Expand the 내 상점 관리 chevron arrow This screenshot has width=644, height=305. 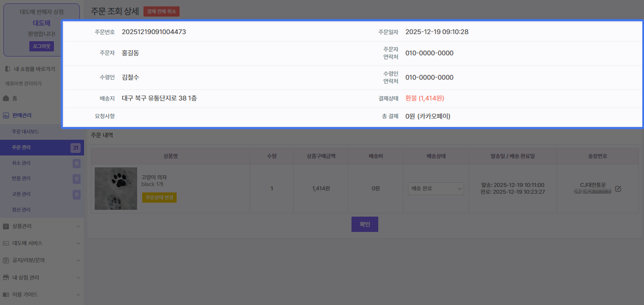(78, 277)
